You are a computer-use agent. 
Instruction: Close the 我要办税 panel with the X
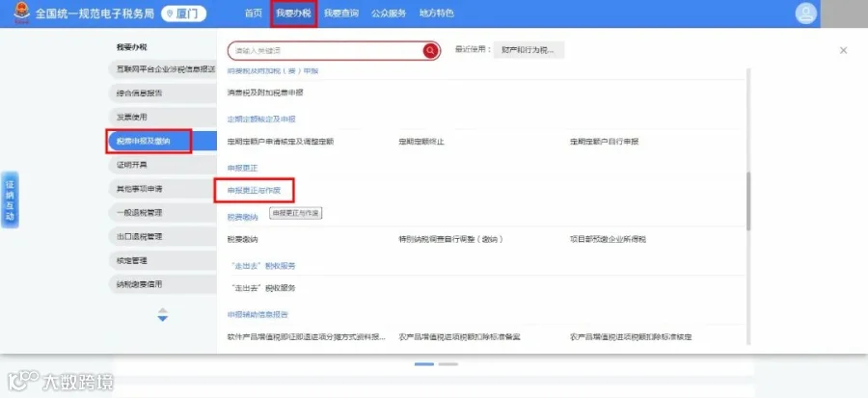coord(843,50)
